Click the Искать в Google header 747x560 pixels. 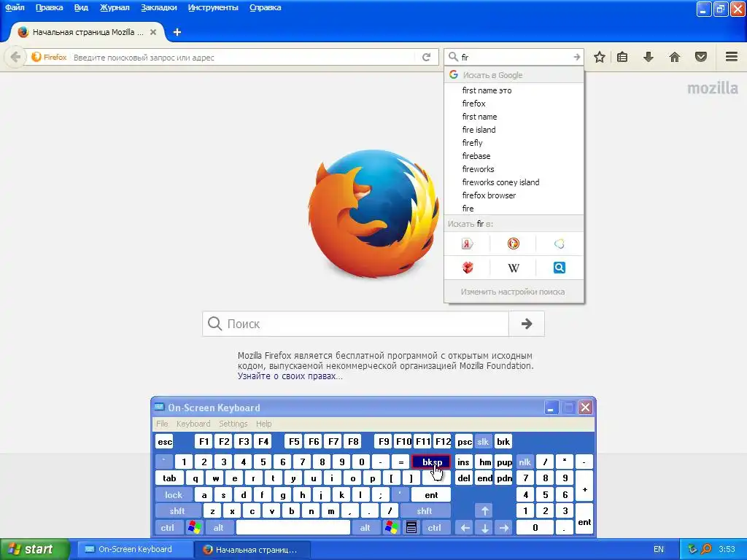coord(514,75)
